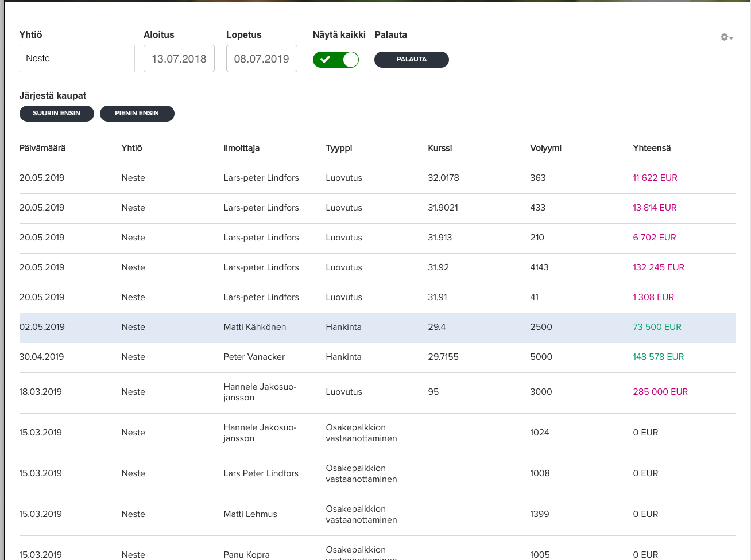The width and height of the screenshot is (751, 560).
Task: Sort trades with PIENIN ENSIN button
Action: pyautogui.click(x=137, y=113)
